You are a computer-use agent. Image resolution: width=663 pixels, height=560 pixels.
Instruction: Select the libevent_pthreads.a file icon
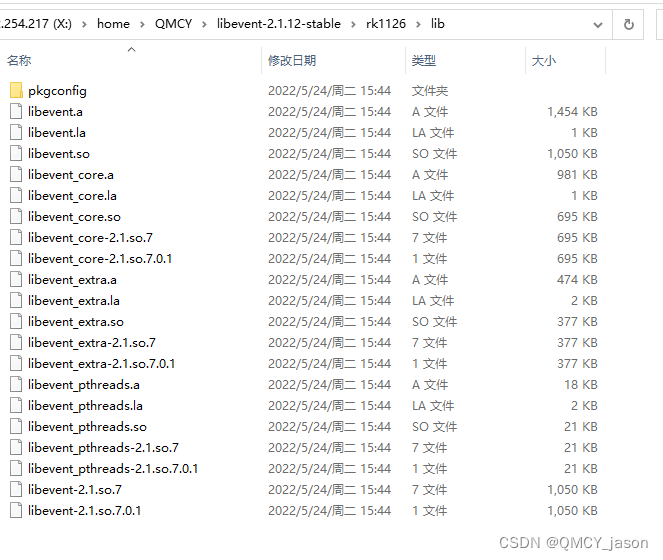click(x=16, y=384)
